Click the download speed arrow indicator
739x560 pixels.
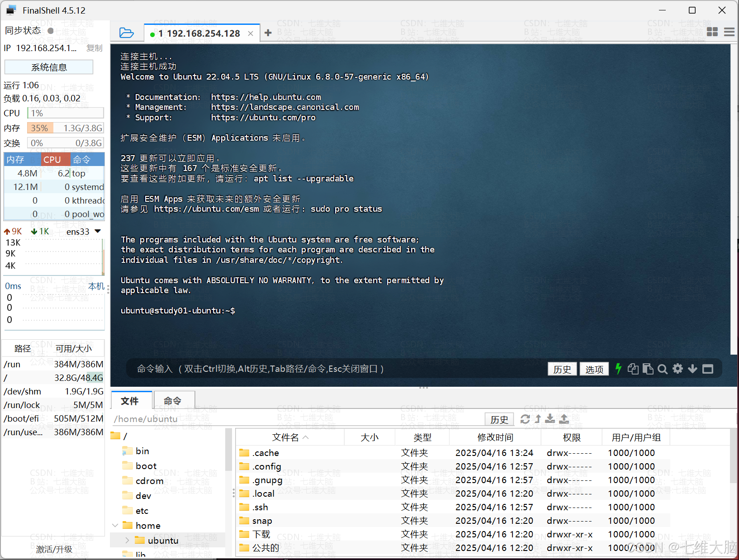pyautogui.click(x=34, y=232)
